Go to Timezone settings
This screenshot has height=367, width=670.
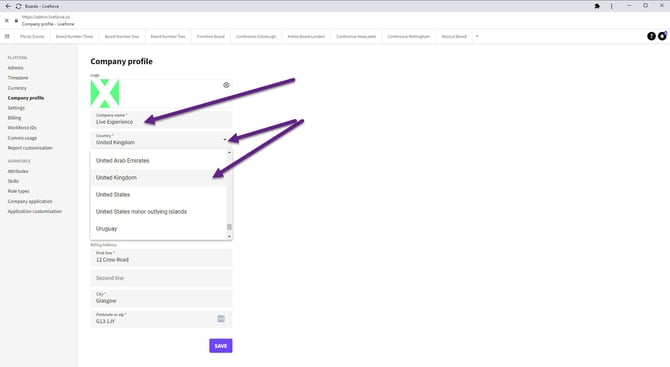18,78
